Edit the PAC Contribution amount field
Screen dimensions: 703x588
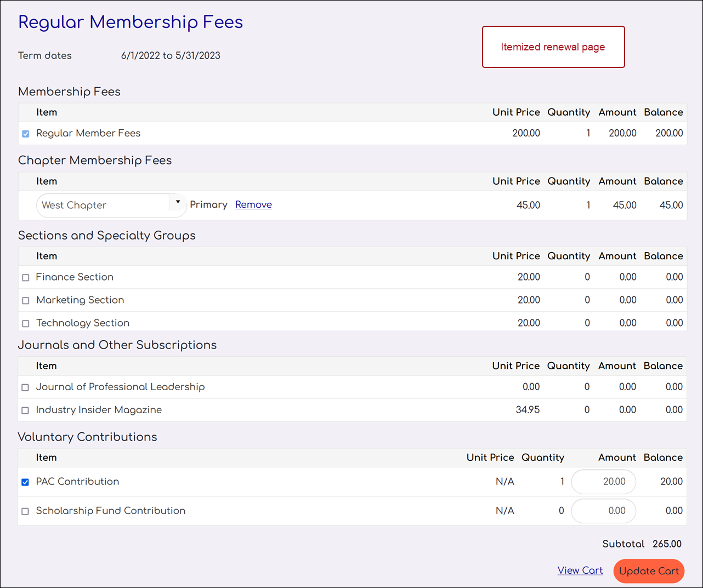click(x=603, y=482)
